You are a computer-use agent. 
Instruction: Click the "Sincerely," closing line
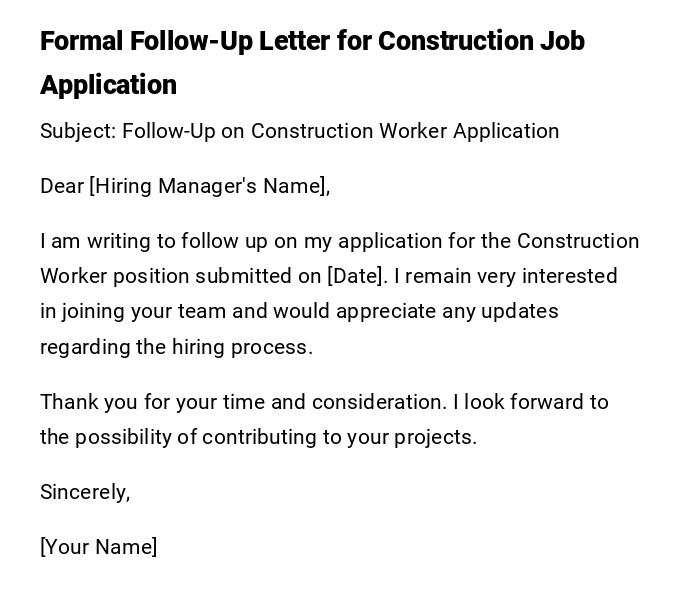tap(85, 492)
